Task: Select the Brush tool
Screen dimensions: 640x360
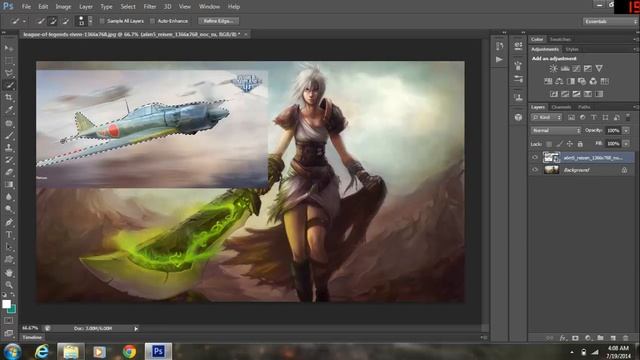Action: [x=9, y=135]
